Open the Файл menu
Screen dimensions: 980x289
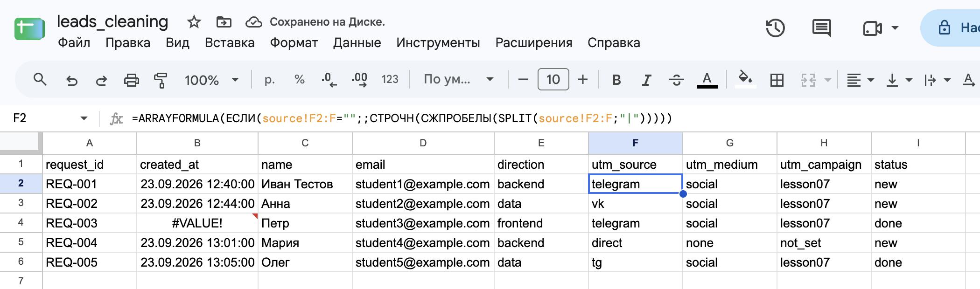tap(74, 43)
